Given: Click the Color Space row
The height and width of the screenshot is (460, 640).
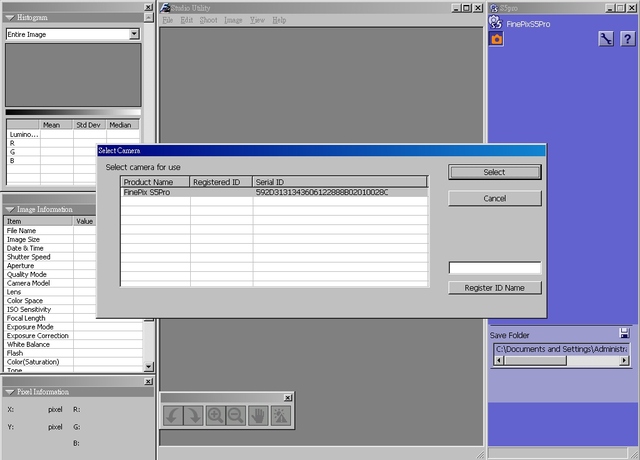Looking at the screenshot, I should click(50, 300).
